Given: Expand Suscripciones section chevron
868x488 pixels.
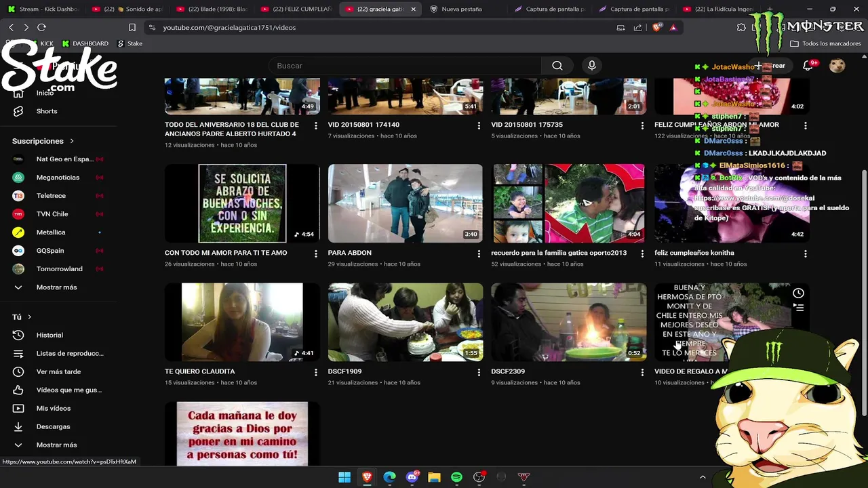Looking at the screenshot, I should point(71,141).
